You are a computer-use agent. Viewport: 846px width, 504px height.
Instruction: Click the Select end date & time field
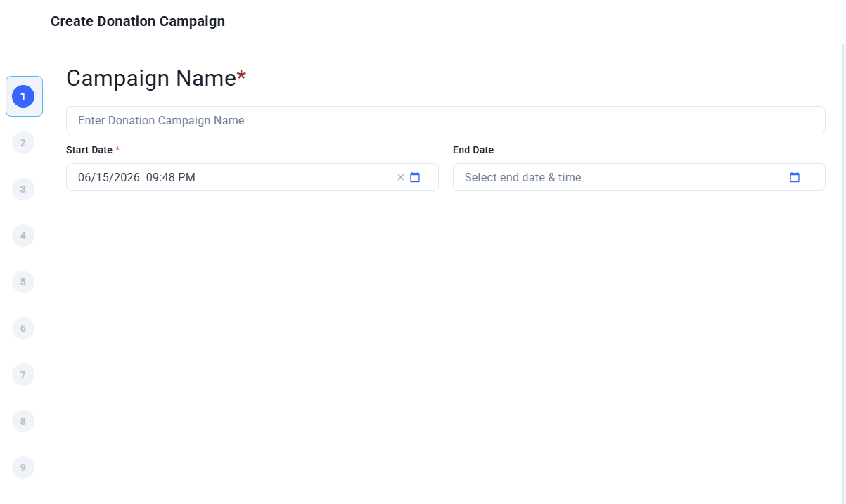639,177
